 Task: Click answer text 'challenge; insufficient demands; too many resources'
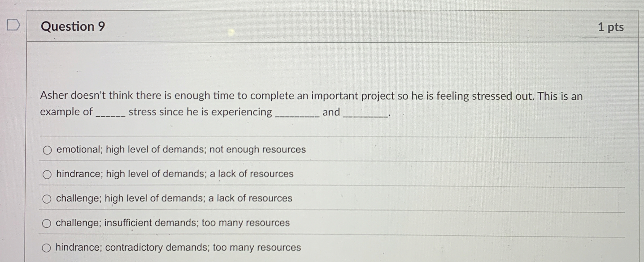[x=173, y=223]
